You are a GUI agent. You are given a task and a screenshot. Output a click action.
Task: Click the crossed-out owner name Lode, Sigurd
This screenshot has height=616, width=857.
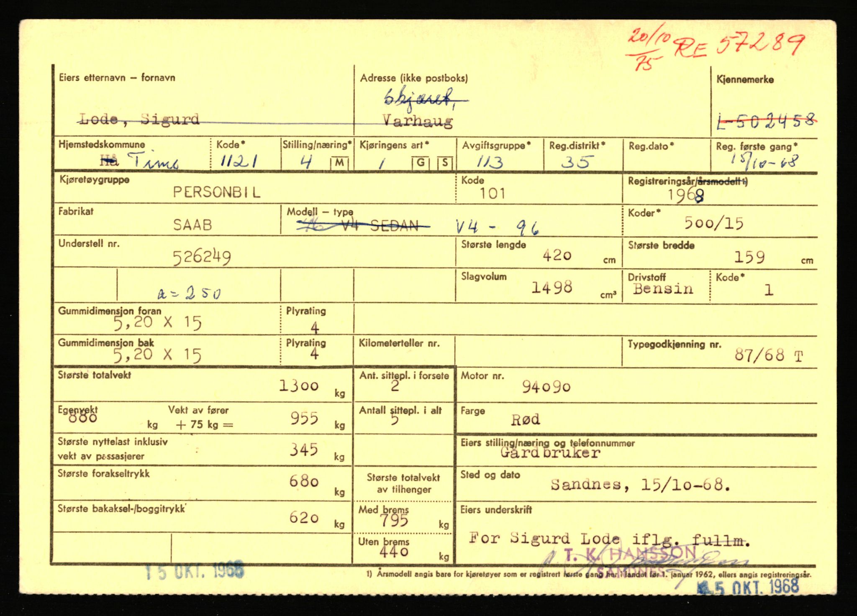coord(139,120)
